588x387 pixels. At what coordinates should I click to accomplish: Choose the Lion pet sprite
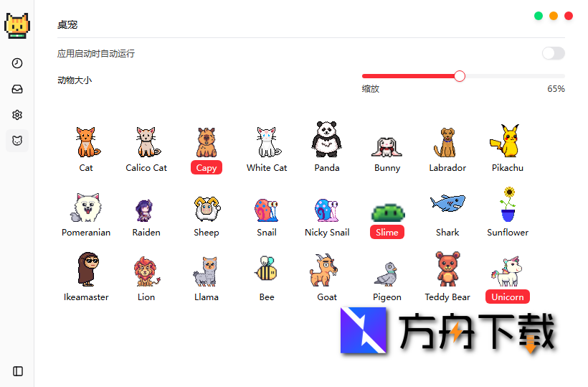click(x=146, y=272)
